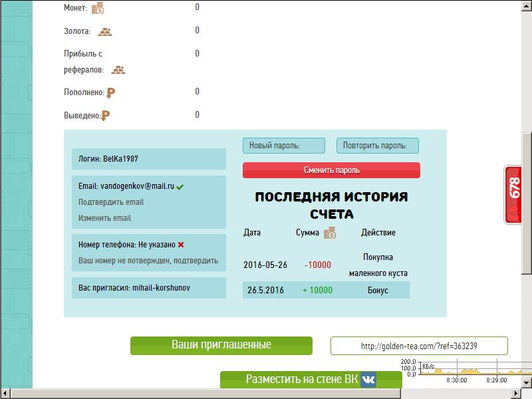This screenshot has height=399, width=532.
Task: Click the Покупка маленкого куста action text
Action: coord(378,265)
